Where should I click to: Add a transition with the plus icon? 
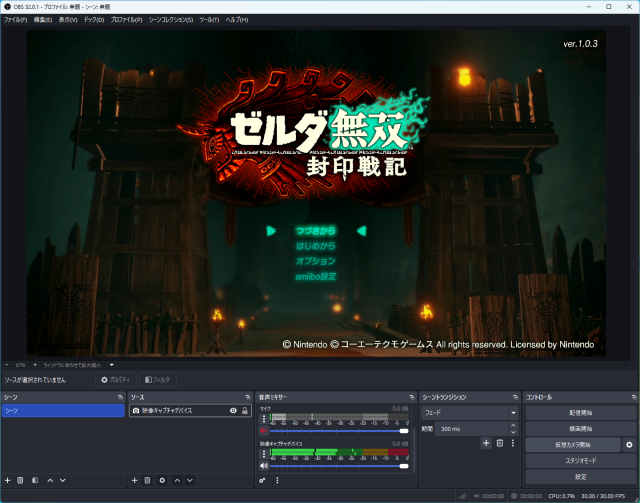[486, 443]
